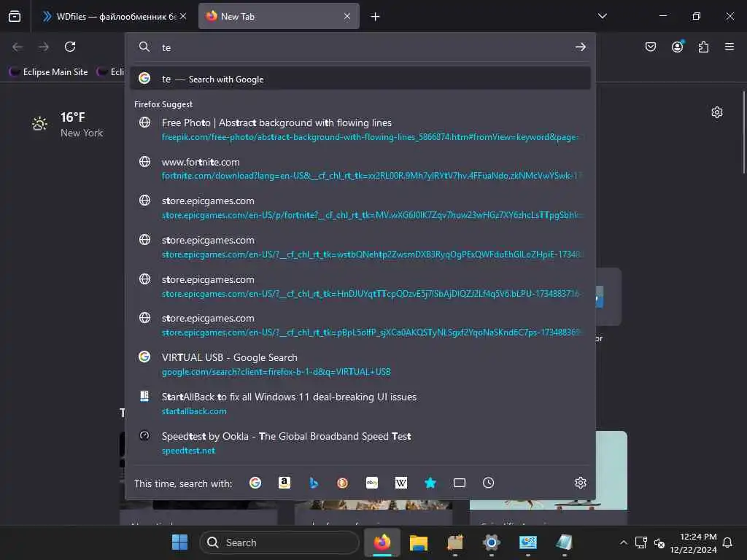Search this time with Bing
The image size is (747, 560).
[314, 483]
